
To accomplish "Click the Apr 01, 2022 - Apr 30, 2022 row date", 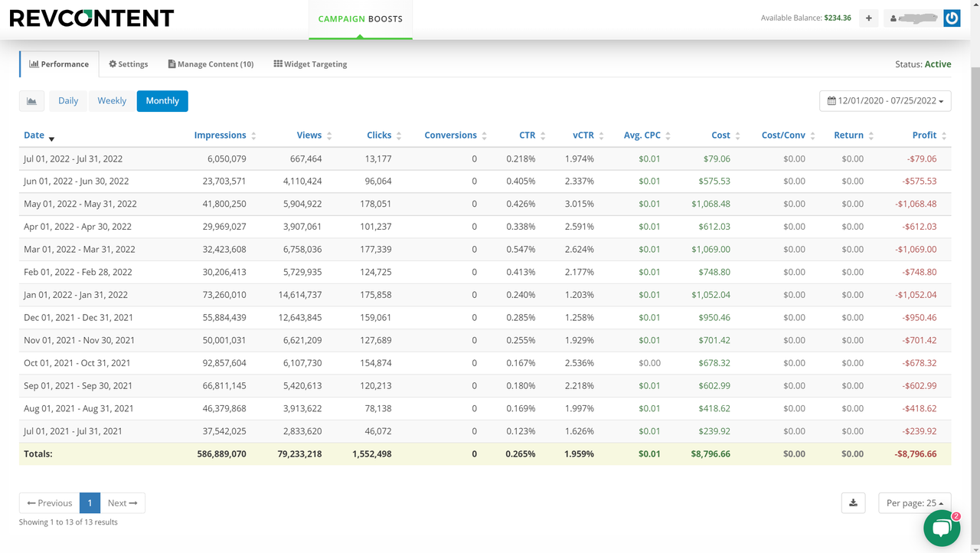I will pos(78,227).
